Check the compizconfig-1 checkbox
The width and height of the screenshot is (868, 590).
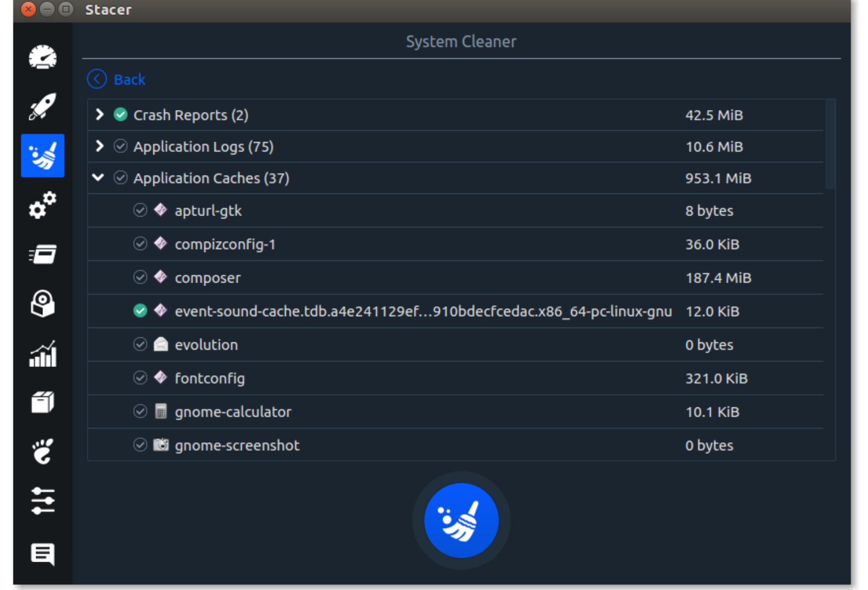click(x=140, y=243)
